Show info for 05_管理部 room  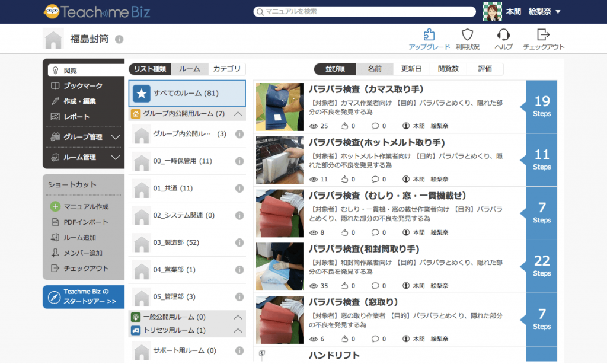tap(239, 296)
